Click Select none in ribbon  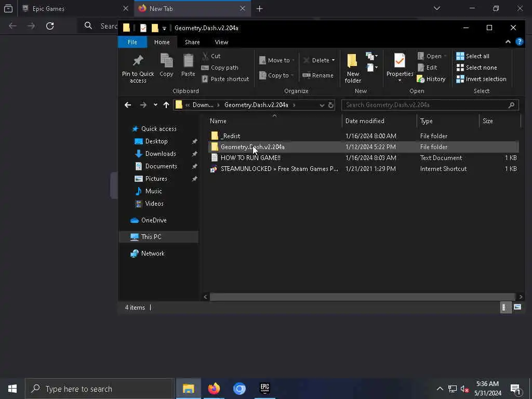(x=477, y=68)
